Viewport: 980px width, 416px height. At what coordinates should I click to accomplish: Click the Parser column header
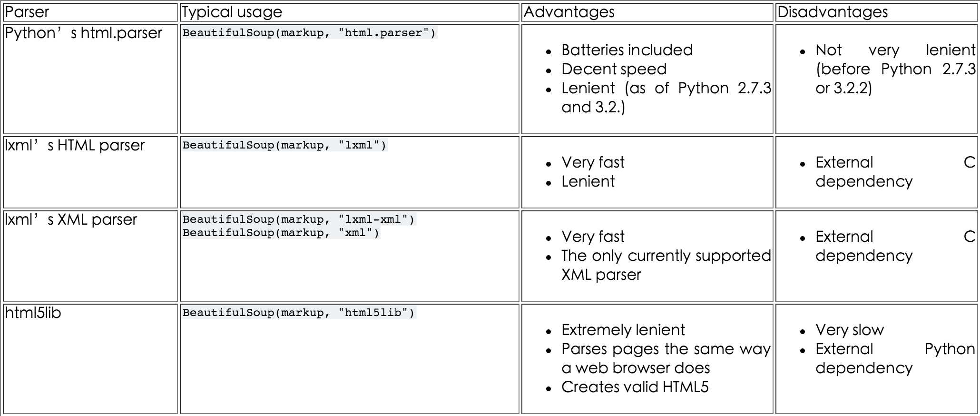pyautogui.click(x=27, y=12)
